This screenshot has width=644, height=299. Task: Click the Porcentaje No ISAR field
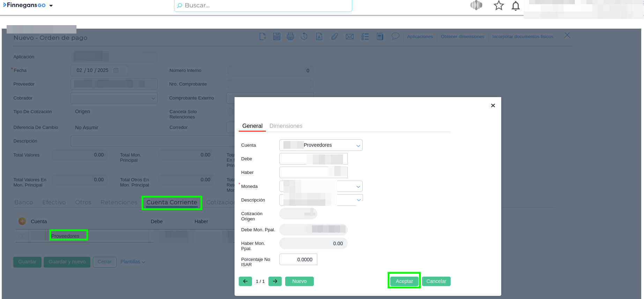point(298,260)
